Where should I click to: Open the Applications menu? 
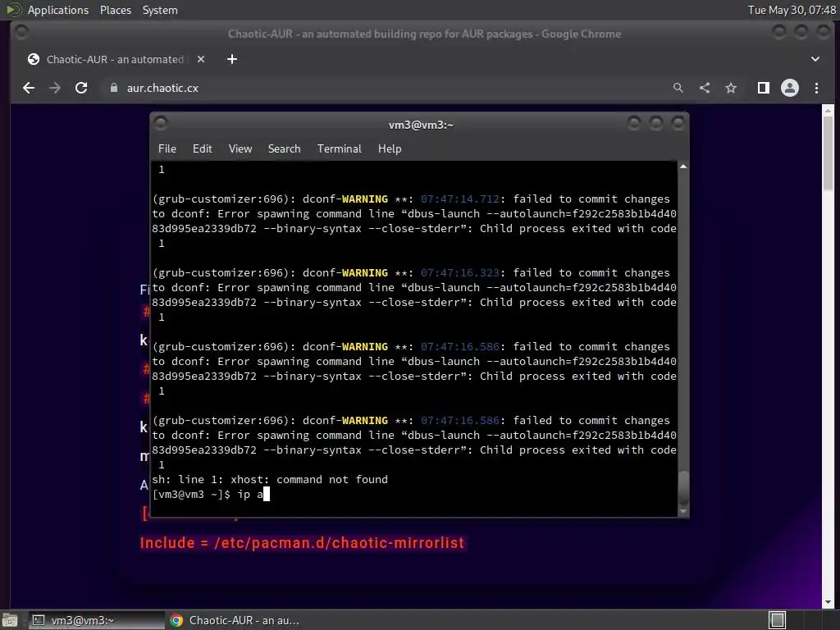58,10
